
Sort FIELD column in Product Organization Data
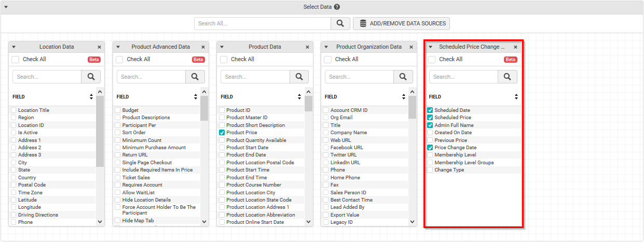[404, 97]
